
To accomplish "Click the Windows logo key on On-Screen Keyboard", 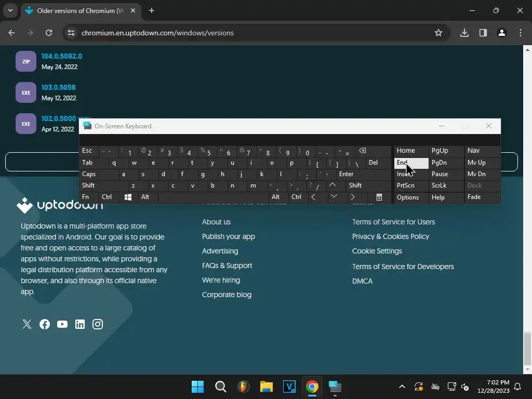I will click(x=128, y=197).
